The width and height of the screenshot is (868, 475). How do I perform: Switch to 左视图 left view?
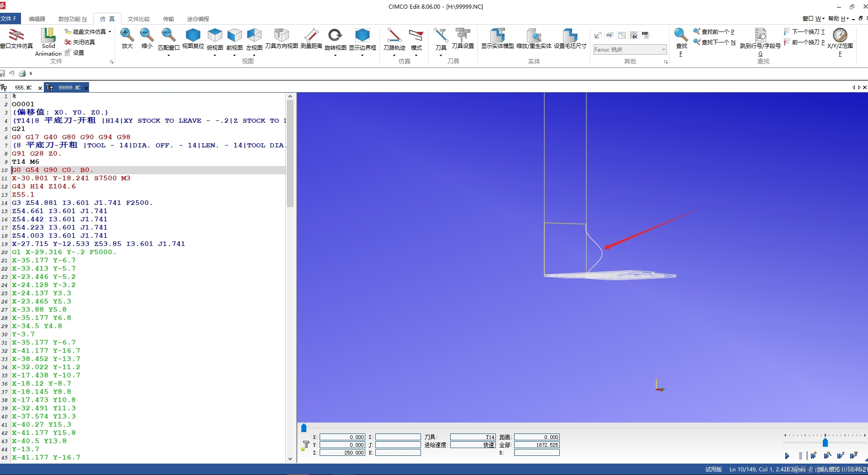254,35
